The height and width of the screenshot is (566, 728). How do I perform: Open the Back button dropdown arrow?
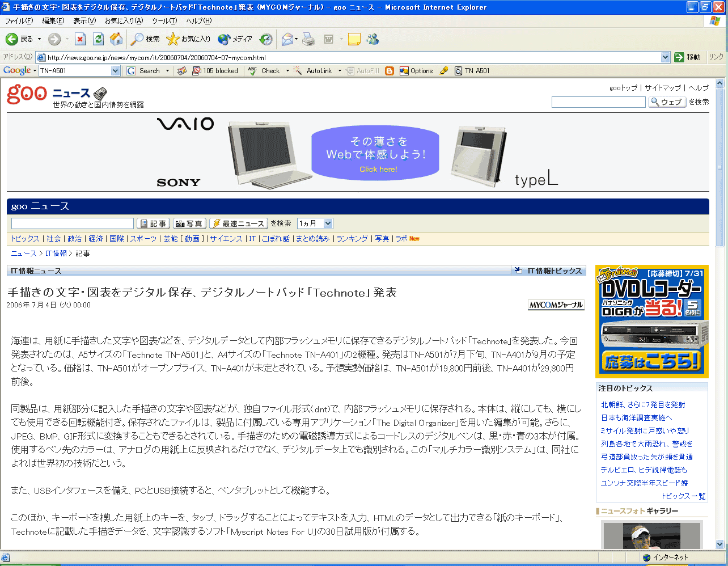39,39
